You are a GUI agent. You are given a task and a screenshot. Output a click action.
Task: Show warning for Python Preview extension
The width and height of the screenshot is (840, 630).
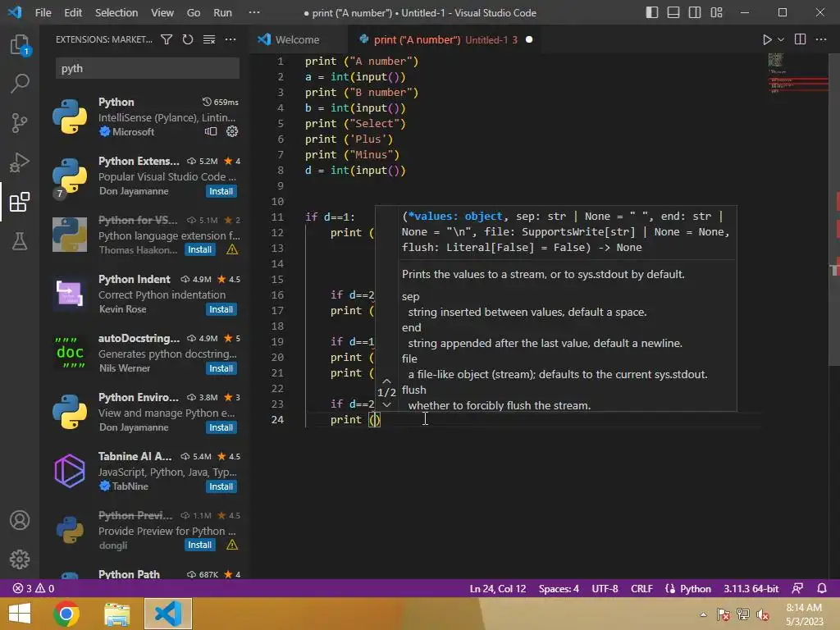pos(232,545)
